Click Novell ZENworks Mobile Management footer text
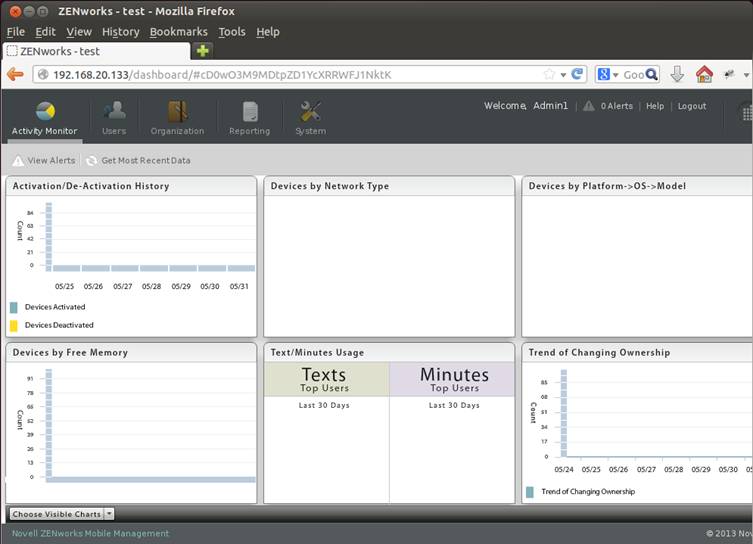This screenshot has height=544, width=753. 91,533
